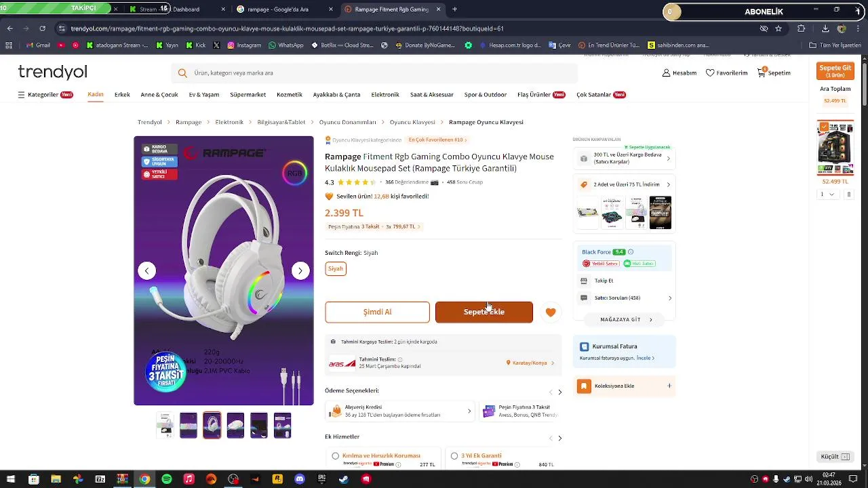Switch to the Dashboard browser tab

(x=186, y=9)
